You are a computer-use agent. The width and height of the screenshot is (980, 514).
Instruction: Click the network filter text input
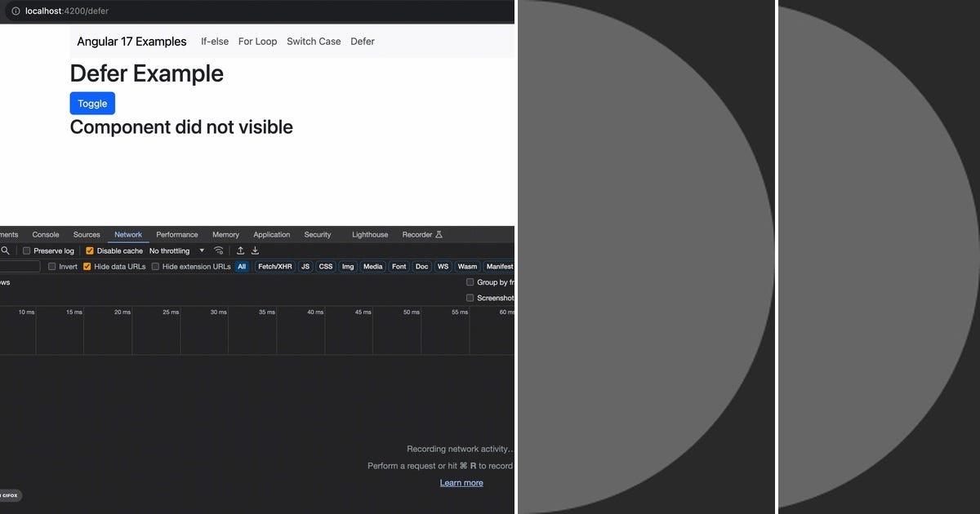pos(20,267)
